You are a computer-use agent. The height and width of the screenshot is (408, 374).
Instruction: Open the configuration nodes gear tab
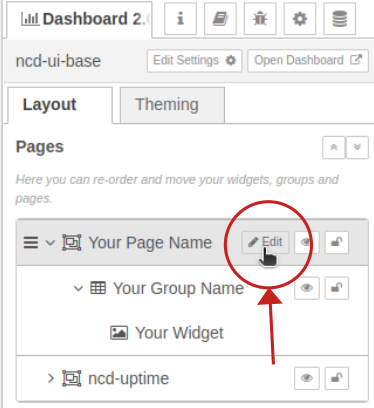300,19
